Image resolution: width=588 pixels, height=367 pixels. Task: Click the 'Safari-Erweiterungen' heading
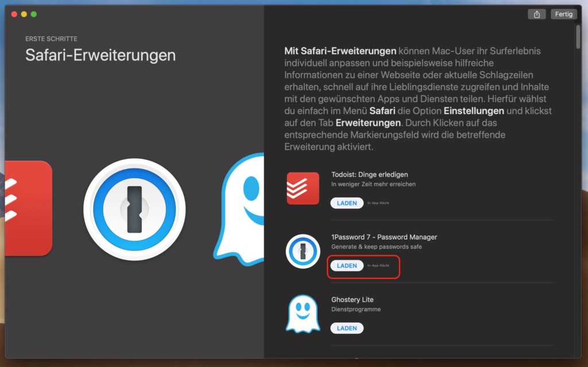point(100,55)
